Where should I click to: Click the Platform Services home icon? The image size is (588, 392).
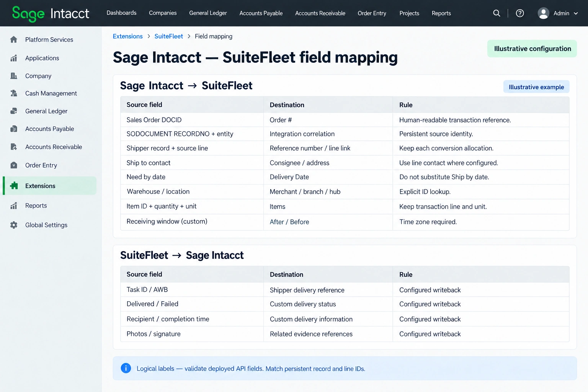[14, 39]
